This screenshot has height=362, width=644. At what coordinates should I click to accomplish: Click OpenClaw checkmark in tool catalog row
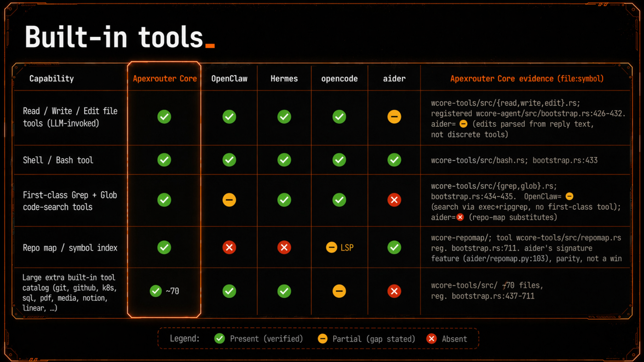[x=229, y=291]
